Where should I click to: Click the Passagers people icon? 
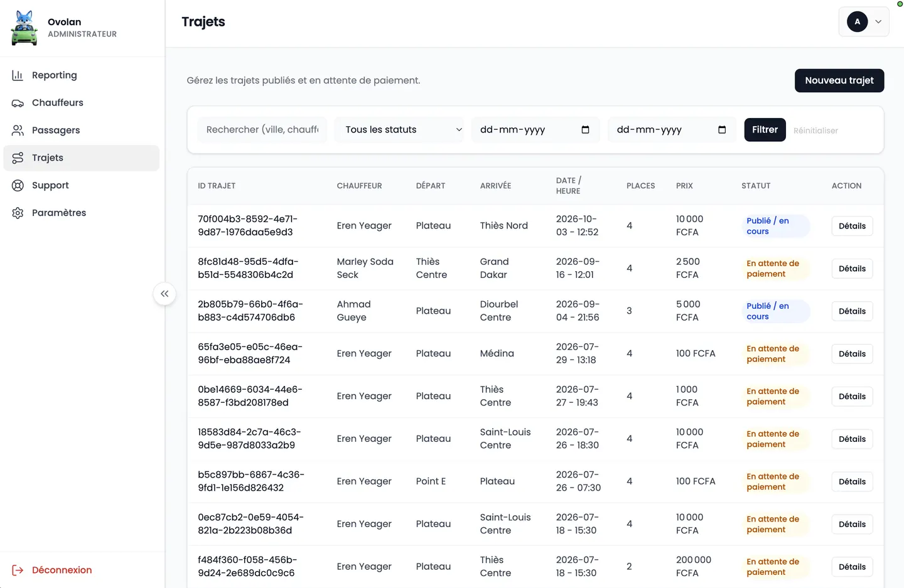click(x=18, y=131)
